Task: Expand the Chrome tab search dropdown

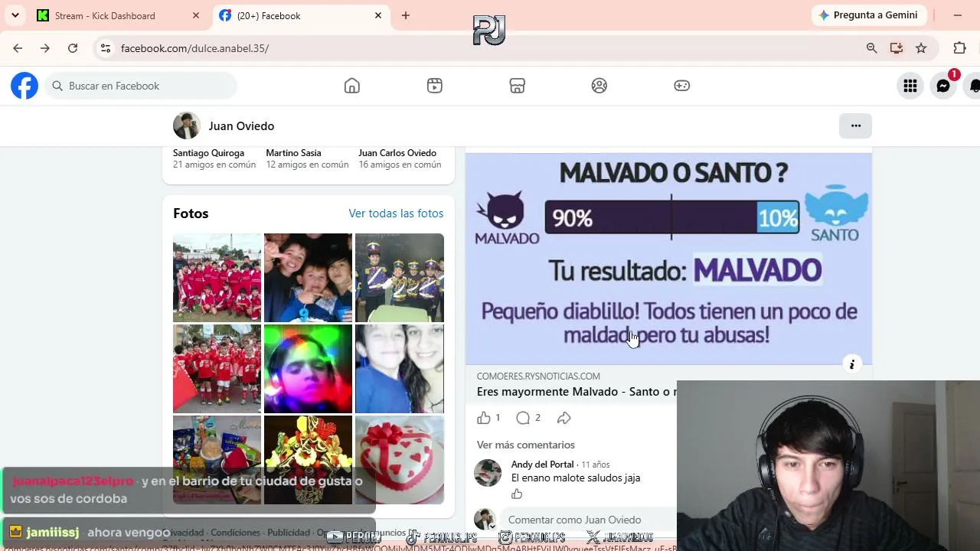Action: coord(15,15)
